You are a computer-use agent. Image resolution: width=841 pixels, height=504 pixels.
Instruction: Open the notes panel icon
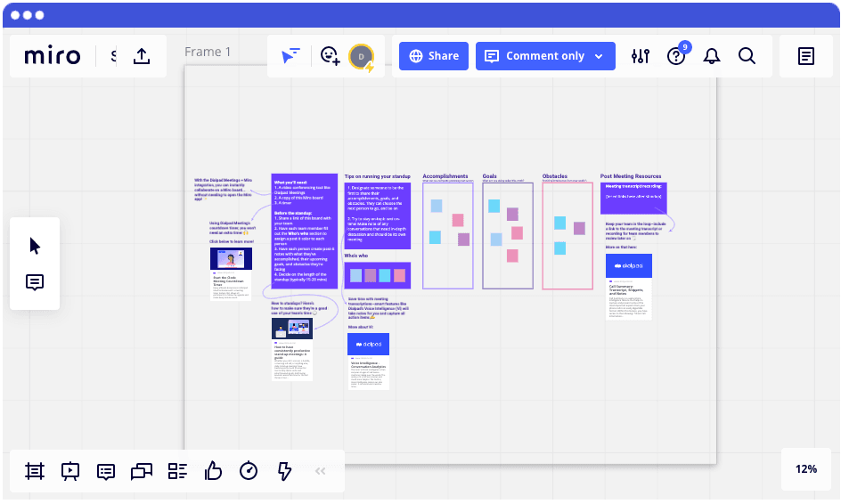pyautogui.click(x=805, y=56)
